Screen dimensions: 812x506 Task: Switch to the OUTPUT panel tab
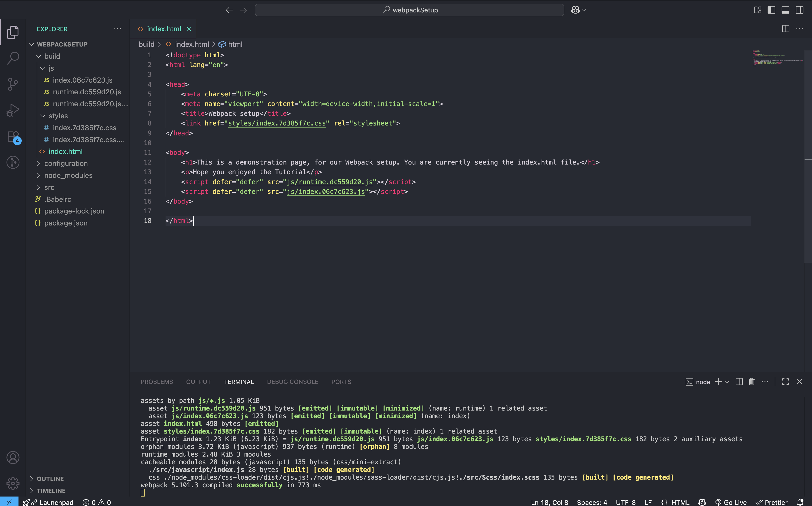tap(198, 382)
